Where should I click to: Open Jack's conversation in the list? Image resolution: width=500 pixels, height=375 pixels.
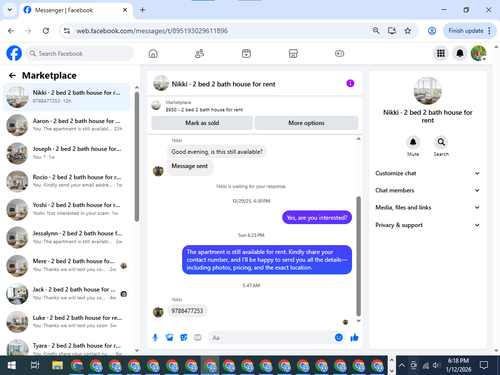67,294
